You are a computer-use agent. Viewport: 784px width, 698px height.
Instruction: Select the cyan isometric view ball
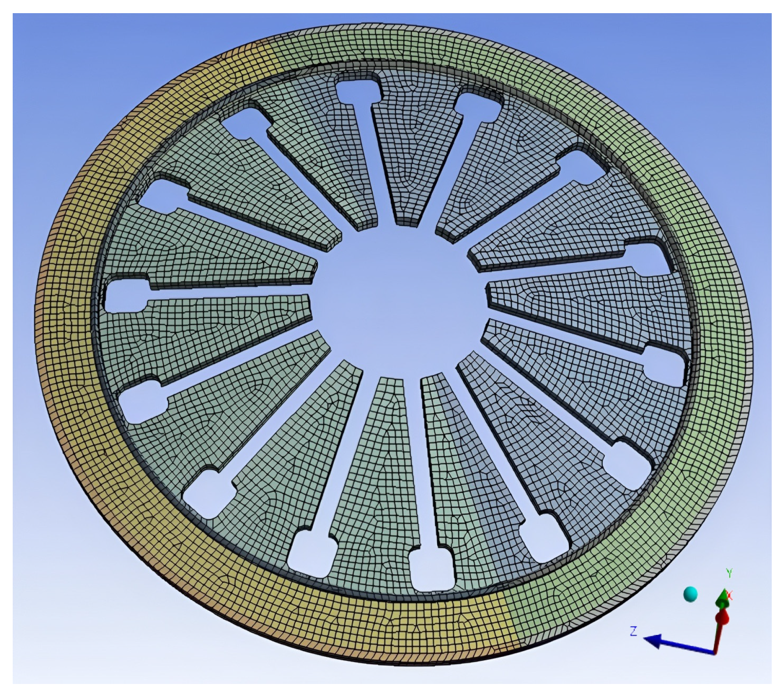pos(690,594)
